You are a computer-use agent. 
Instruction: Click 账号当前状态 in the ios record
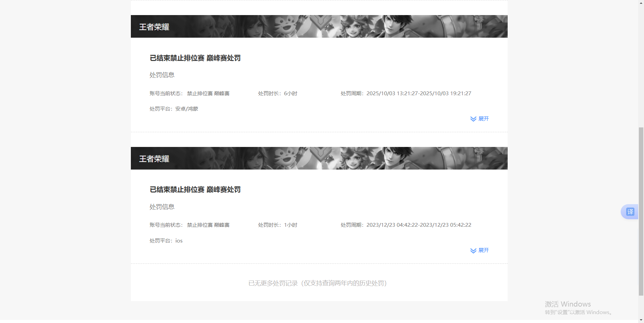tap(189, 225)
